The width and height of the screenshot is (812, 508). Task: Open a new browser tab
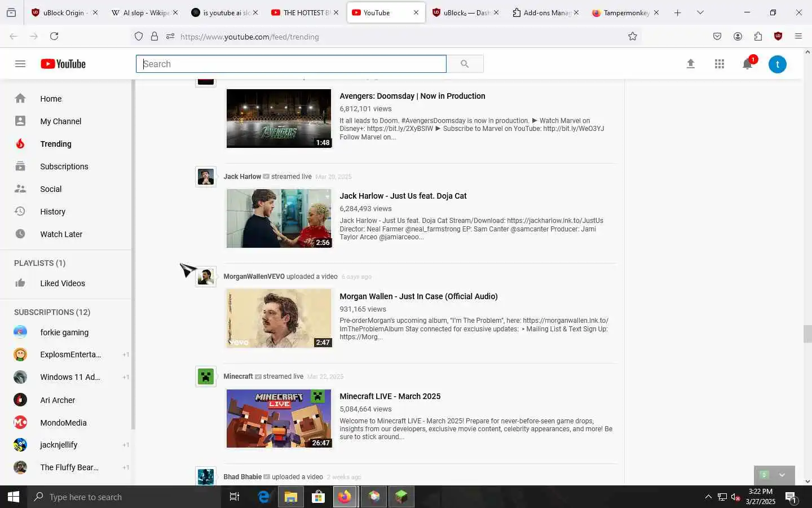point(678,12)
